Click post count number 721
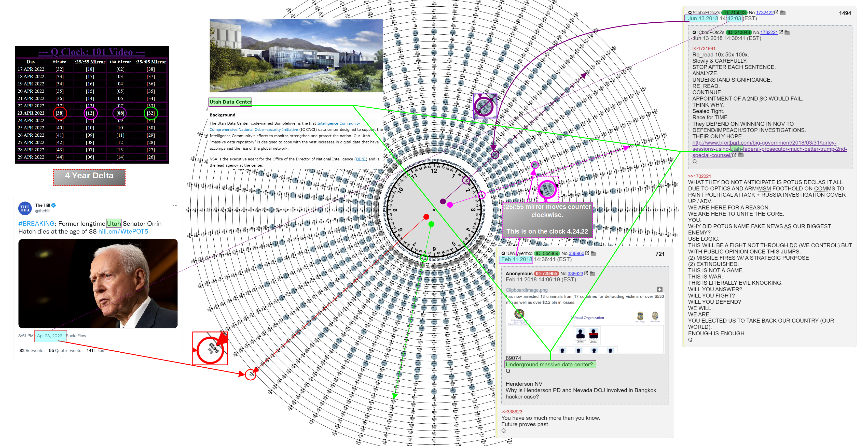This screenshot has width=868, height=446. tap(660, 254)
